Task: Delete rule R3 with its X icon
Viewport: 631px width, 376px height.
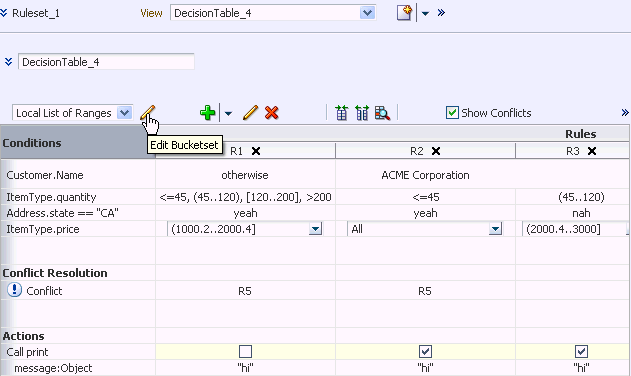Action: (592, 151)
